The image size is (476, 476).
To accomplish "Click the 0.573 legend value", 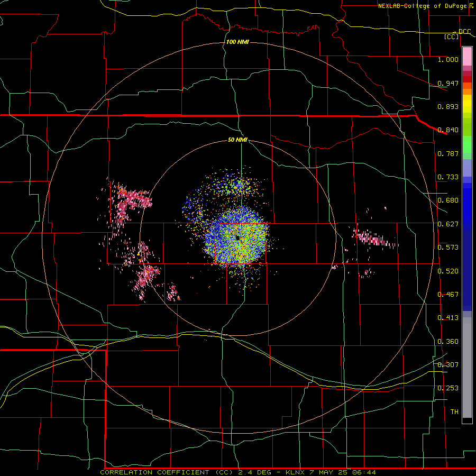I will click(448, 248).
